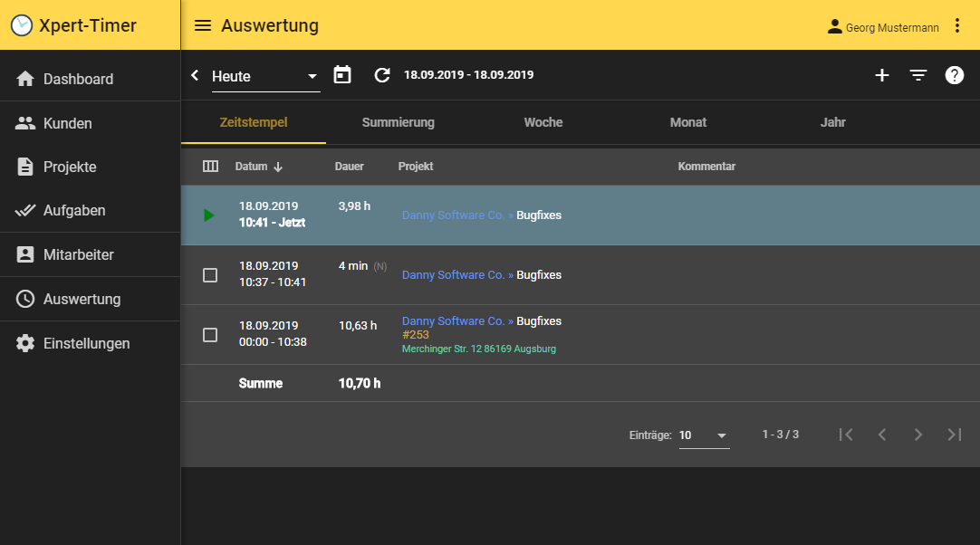The width and height of the screenshot is (980, 545).
Task: Open the hamburger navigation menu
Action: (203, 26)
